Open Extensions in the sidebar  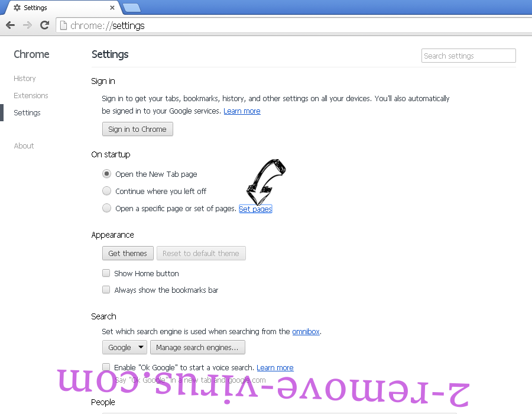(x=31, y=96)
